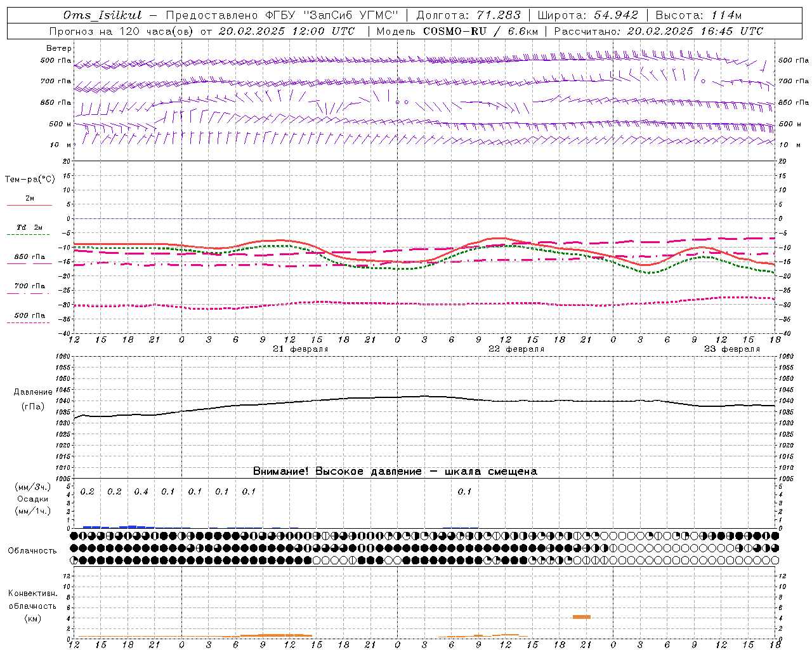The height and width of the screenshot is (650, 812).
Task: Click the (мм/3ч.) unit label
Action: point(33,487)
